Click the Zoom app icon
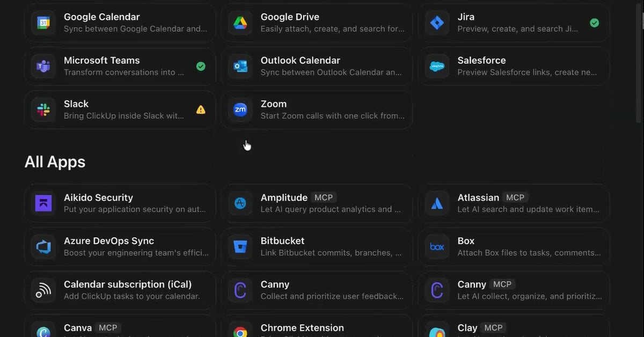 [240, 110]
